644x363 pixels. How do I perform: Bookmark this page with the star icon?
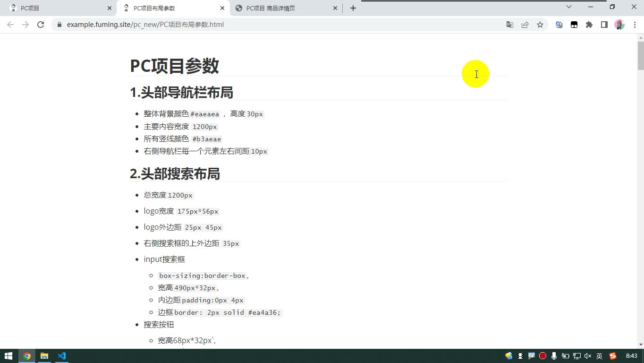pyautogui.click(x=540, y=25)
